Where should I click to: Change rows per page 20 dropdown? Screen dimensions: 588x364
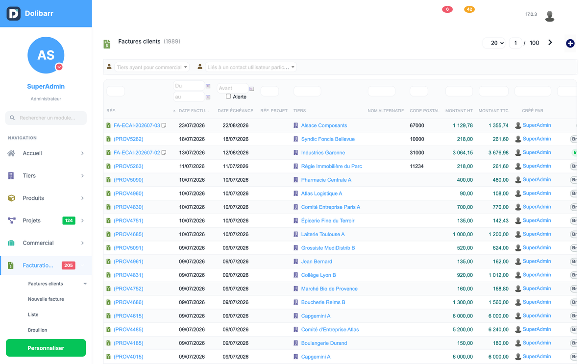[x=494, y=43]
